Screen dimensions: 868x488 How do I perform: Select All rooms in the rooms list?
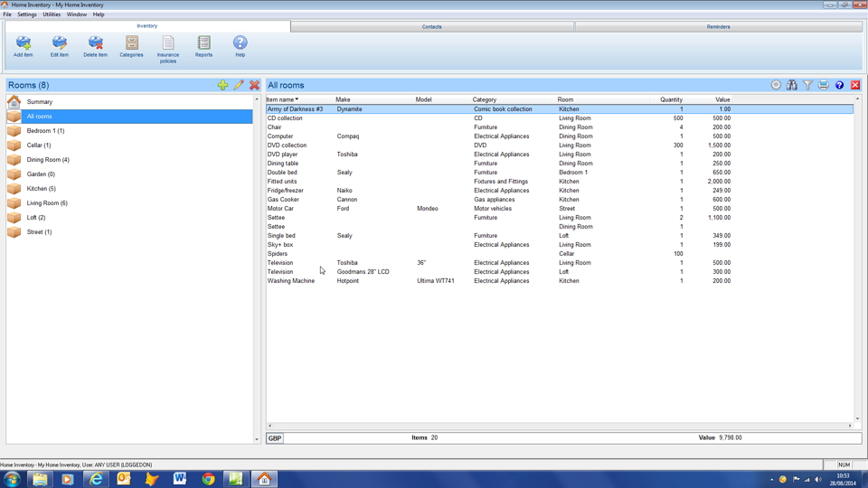coord(129,117)
